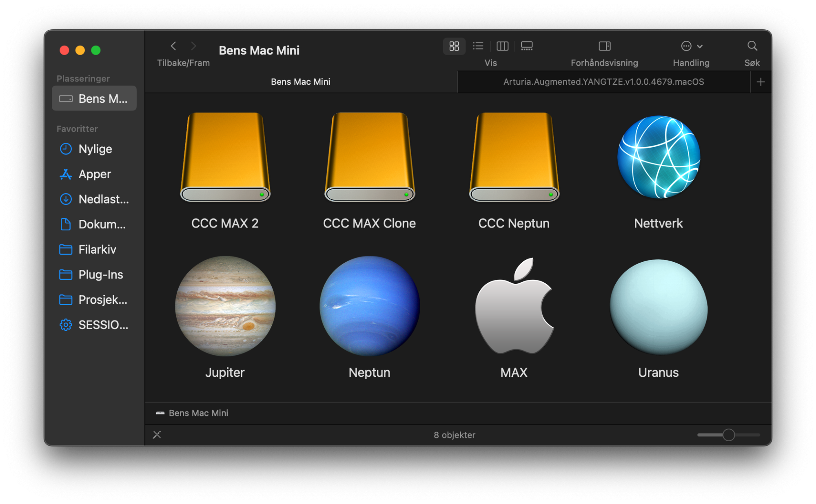The image size is (816, 504).
Task: Click the Plasseringer section header
Action: coord(83,79)
